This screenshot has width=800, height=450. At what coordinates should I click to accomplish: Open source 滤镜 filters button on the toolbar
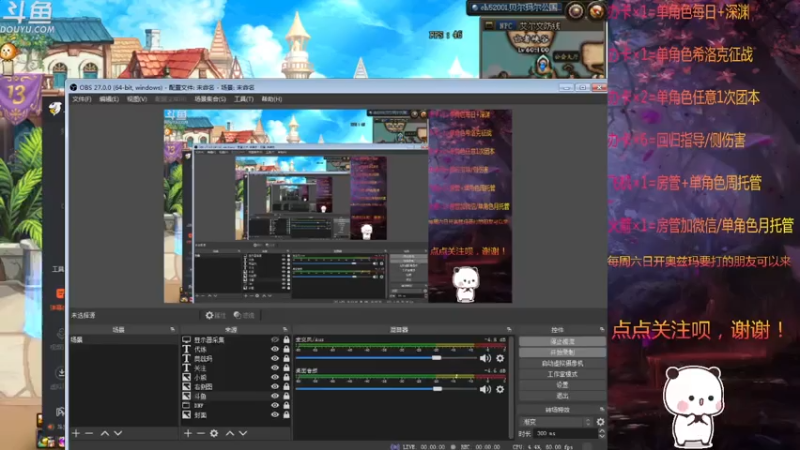(244, 315)
